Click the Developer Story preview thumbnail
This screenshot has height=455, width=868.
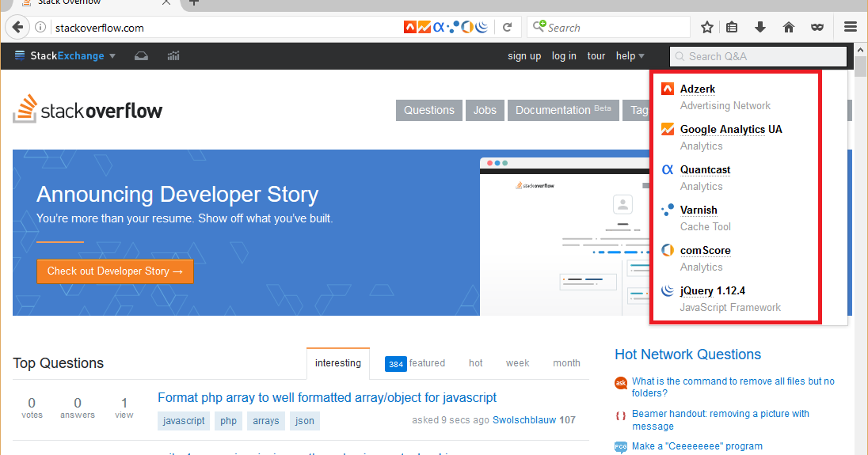click(565, 237)
